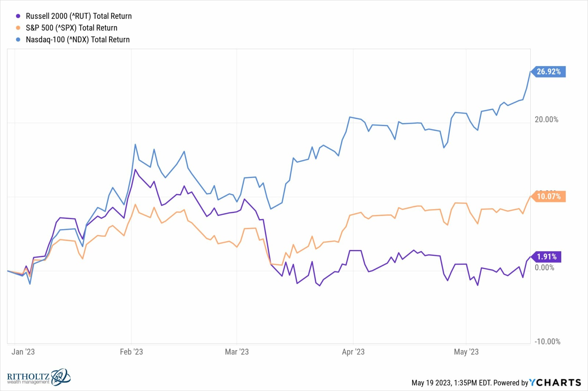
Task: Click the Ritholtz Wealth Management logo
Action: [39, 377]
